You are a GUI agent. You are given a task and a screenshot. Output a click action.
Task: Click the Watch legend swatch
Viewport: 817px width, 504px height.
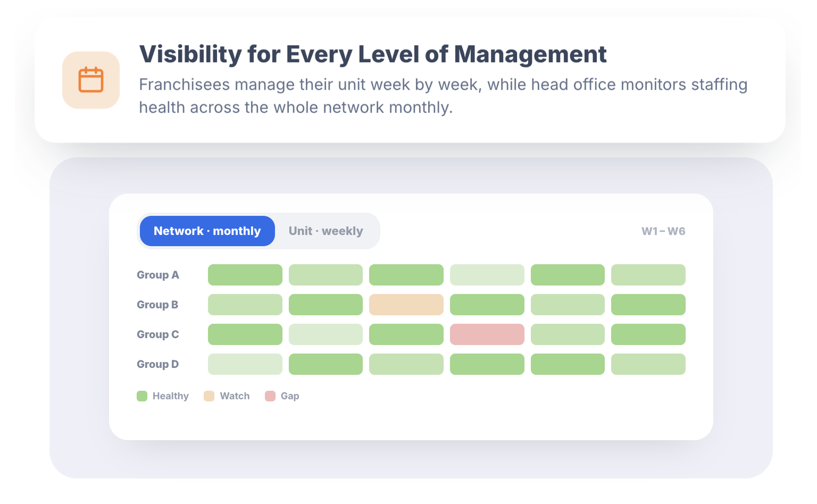209,396
